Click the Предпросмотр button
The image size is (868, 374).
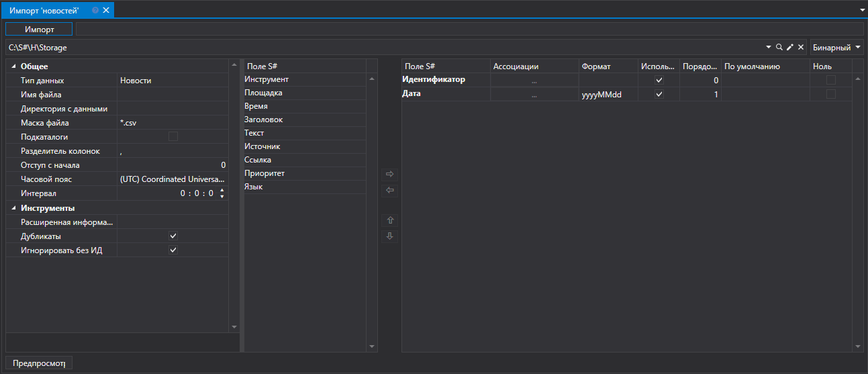pos(40,363)
